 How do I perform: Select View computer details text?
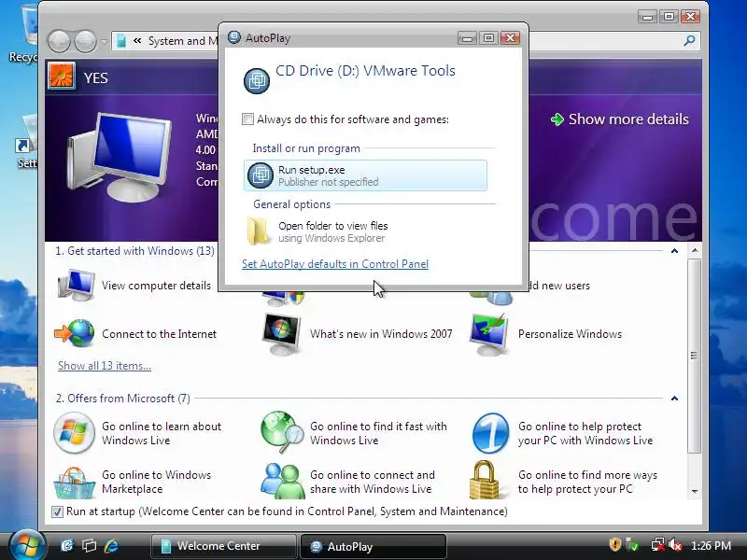point(156,286)
